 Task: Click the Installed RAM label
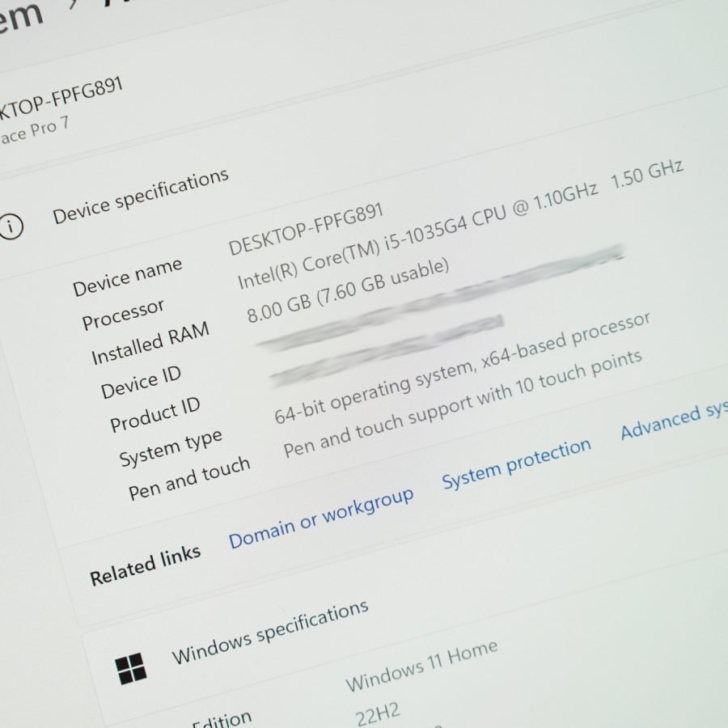pyautogui.click(x=150, y=344)
